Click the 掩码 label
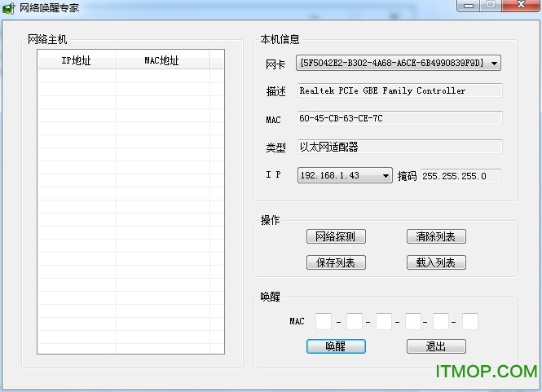The image size is (542, 392). 407,176
